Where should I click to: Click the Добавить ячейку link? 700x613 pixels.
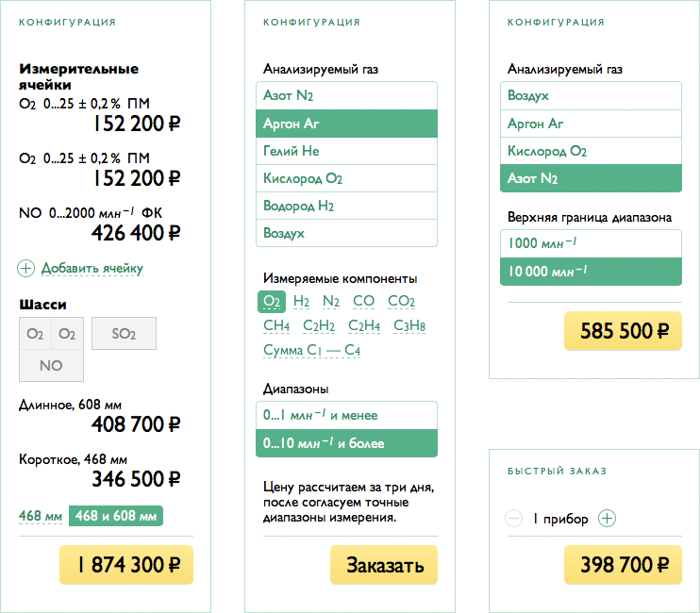[x=92, y=269]
